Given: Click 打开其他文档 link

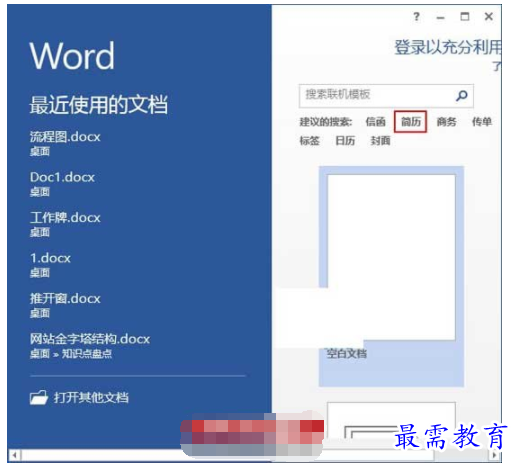Looking at the screenshot, I should coord(91,397).
